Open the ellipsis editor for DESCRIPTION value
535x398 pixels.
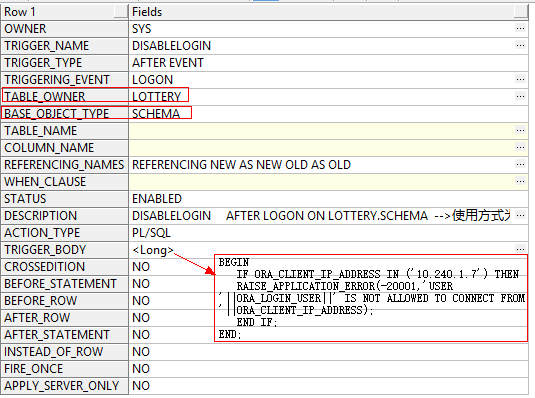[520, 216]
